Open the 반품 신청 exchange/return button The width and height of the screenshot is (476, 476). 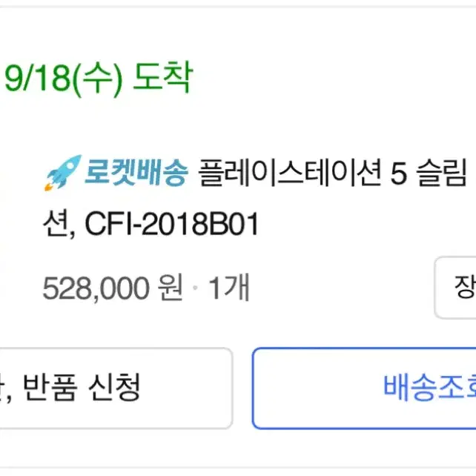(116, 388)
